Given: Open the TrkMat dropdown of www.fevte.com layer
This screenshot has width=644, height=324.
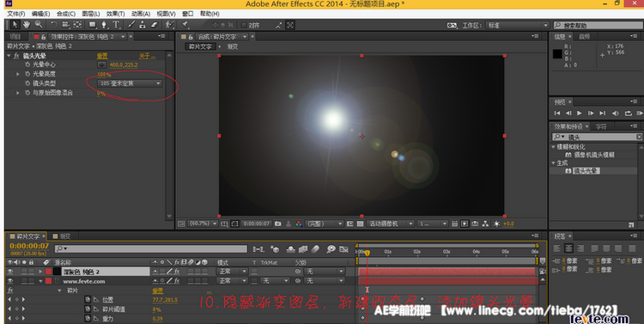Looking at the screenshot, I should coord(276,281).
